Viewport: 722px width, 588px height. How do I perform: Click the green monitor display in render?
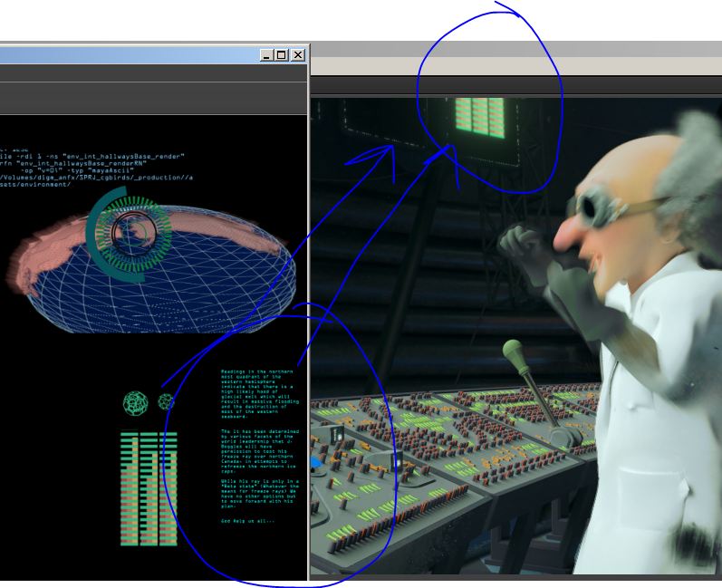[477, 118]
